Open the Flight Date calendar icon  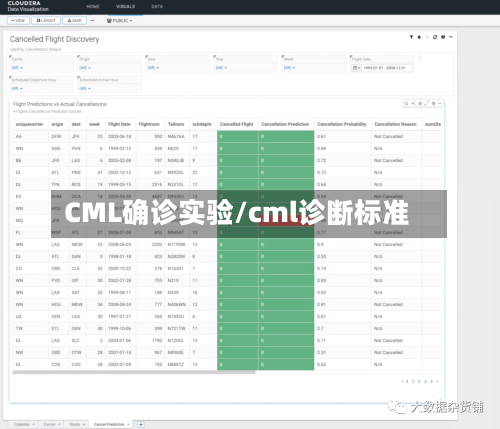[x=356, y=68]
